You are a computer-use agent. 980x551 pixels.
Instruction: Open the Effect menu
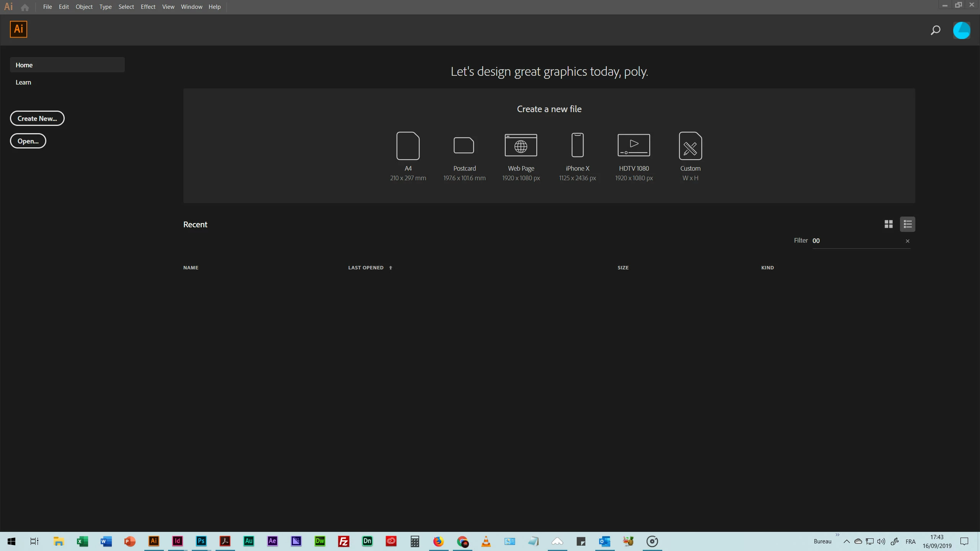point(148,7)
